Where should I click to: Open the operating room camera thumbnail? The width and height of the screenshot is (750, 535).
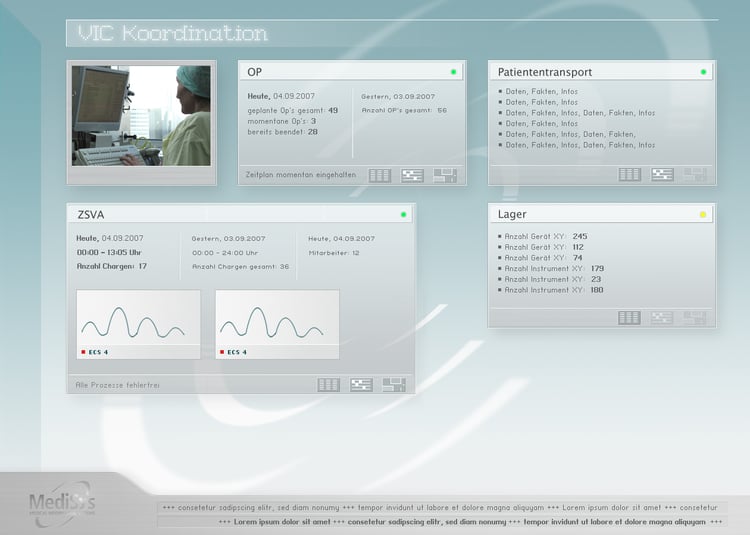tap(141, 116)
